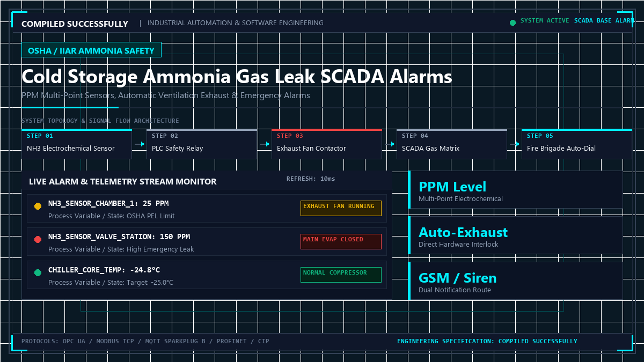Click the Engineering Specification footer status
The height and width of the screenshot is (362, 644).
tap(487, 341)
